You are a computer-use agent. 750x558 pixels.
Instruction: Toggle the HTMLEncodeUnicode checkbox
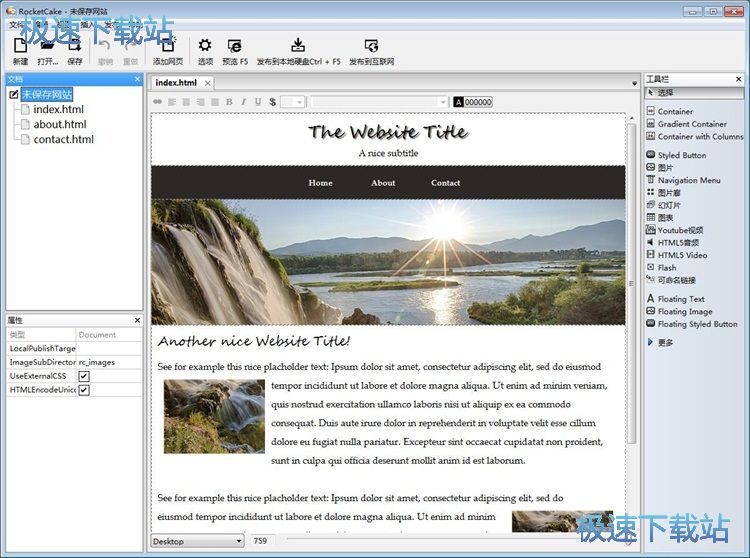click(x=84, y=390)
